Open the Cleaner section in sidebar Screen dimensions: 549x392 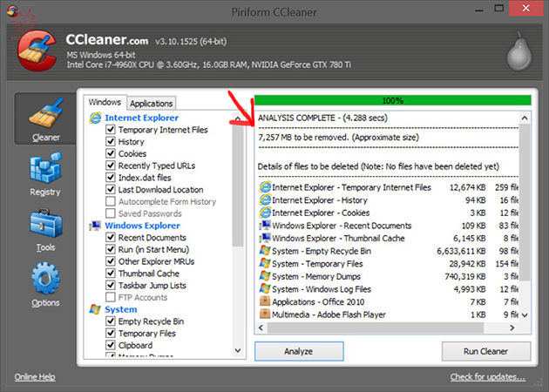click(x=45, y=119)
